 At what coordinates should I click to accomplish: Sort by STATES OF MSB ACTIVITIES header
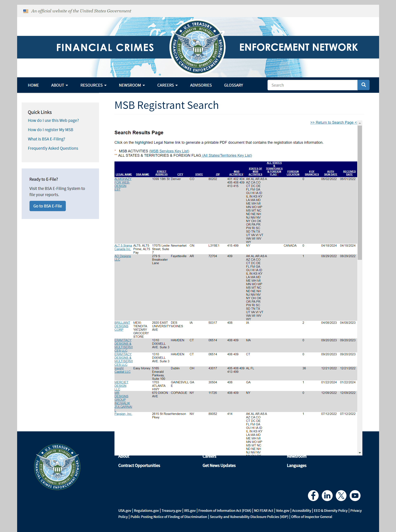click(x=255, y=171)
